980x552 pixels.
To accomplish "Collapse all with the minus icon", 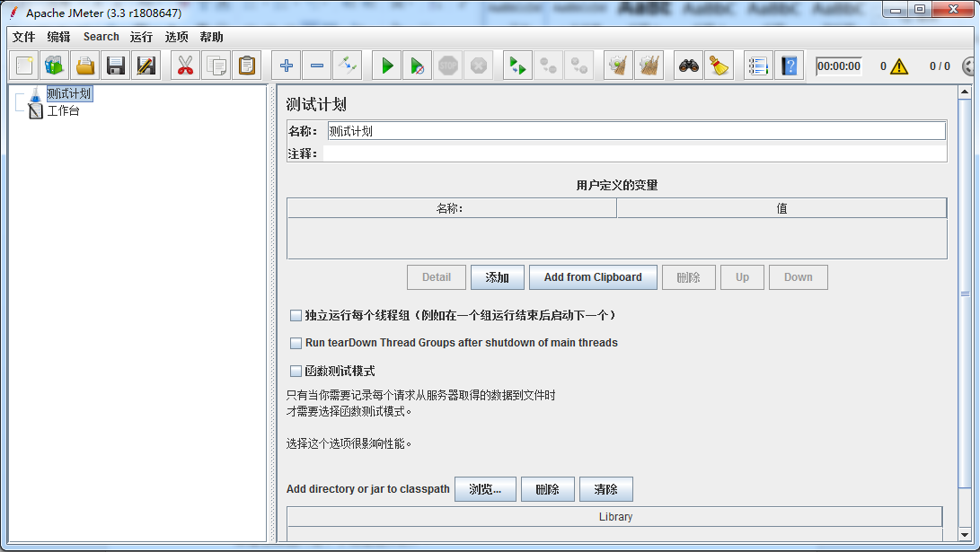I will (x=317, y=65).
